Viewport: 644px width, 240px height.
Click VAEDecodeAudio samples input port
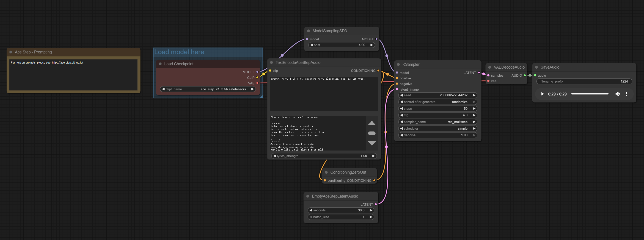(x=488, y=75)
